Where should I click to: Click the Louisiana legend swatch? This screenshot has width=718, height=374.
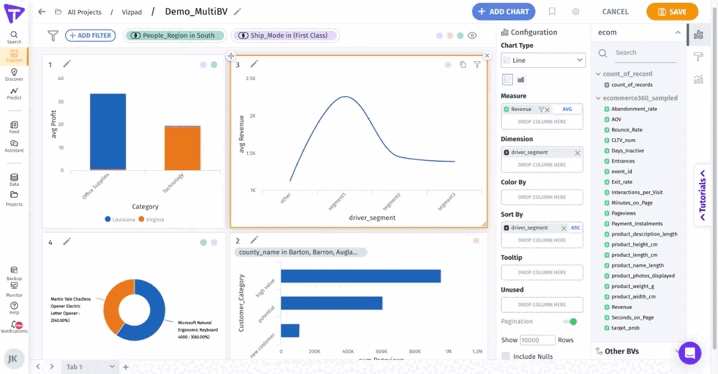click(108, 219)
